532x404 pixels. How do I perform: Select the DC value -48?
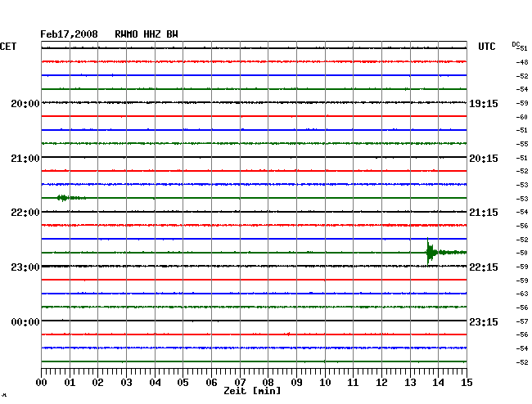coord(522,62)
